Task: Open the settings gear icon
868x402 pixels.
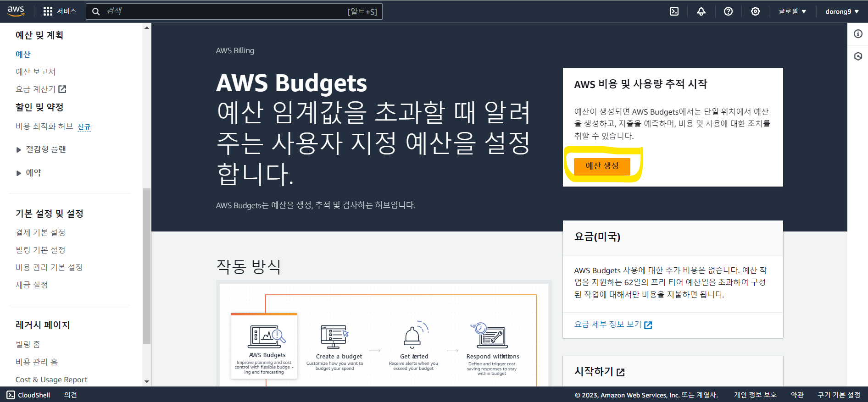Action: (x=755, y=11)
